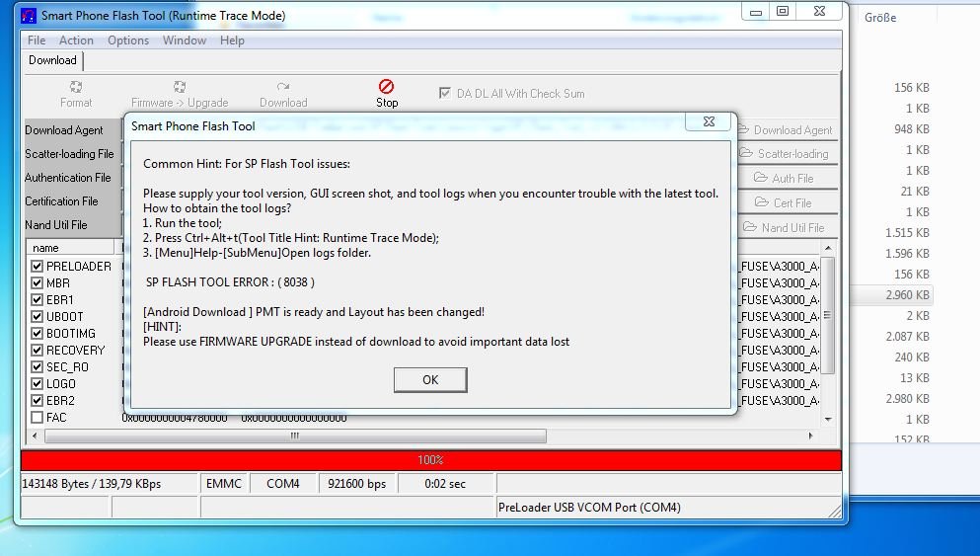
Task: Minimize the Smart Phone Flash Tool window
Action: click(x=756, y=12)
